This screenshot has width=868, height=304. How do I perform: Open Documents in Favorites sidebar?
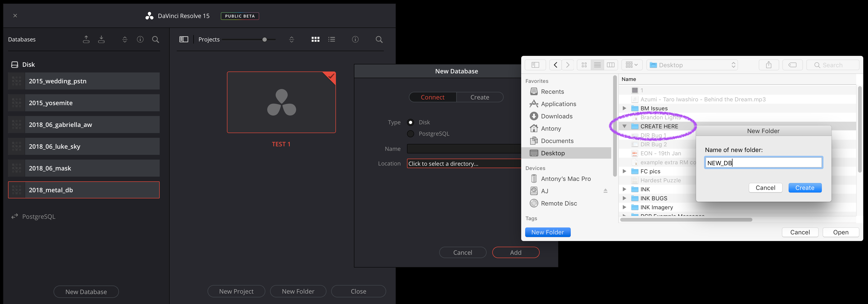tap(552, 141)
